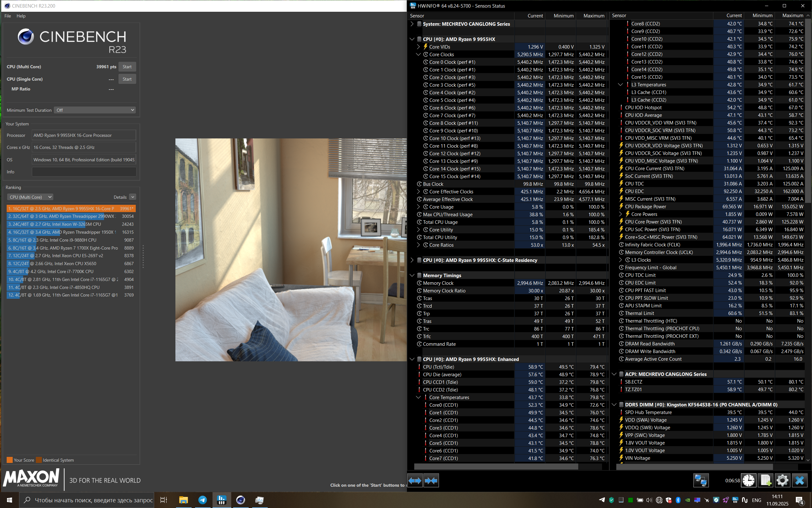Click the Sensor column header in right pane
This screenshot has width=812, height=508.
(661, 16)
